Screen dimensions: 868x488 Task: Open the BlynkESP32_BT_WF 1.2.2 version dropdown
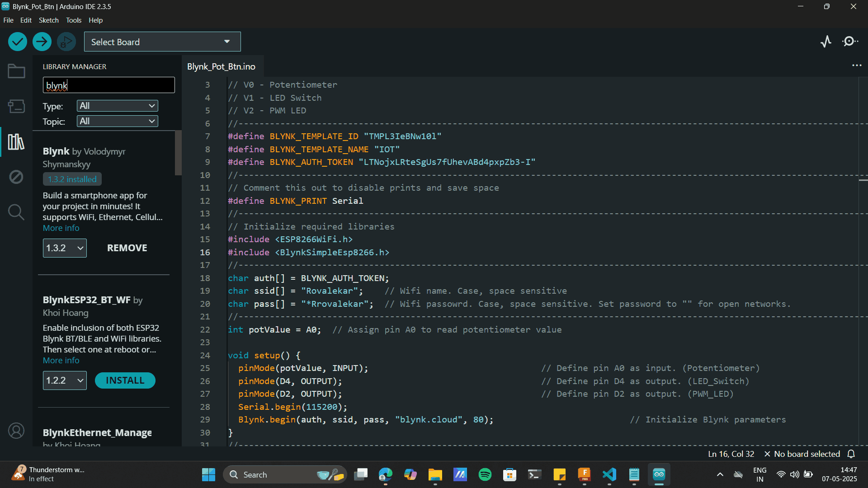(65, 380)
